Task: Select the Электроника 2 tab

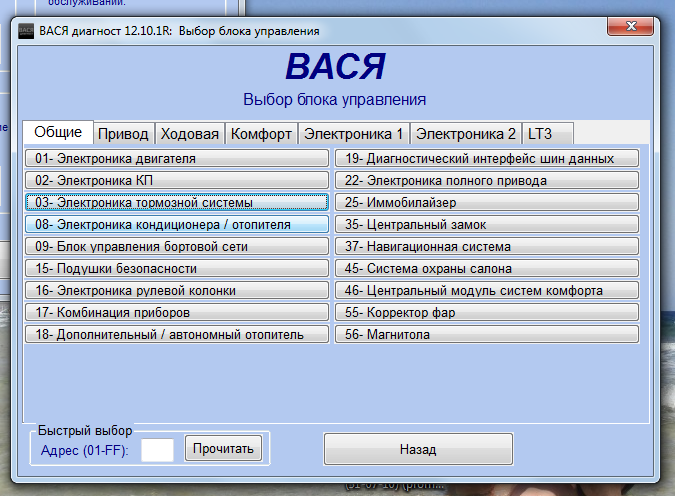Action: click(466, 134)
